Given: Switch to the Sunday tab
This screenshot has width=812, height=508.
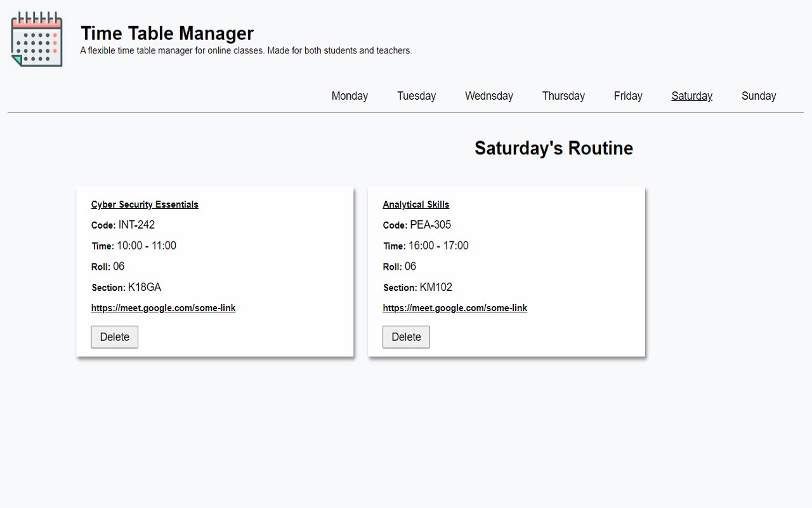Looking at the screenshot, I should (759, 96).
